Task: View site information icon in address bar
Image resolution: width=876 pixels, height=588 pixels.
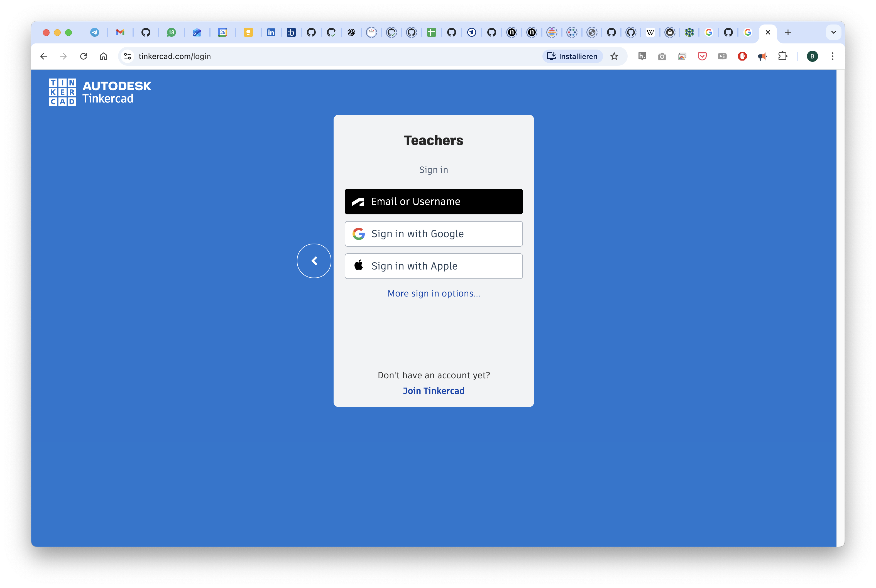Action: pos(128,56)
